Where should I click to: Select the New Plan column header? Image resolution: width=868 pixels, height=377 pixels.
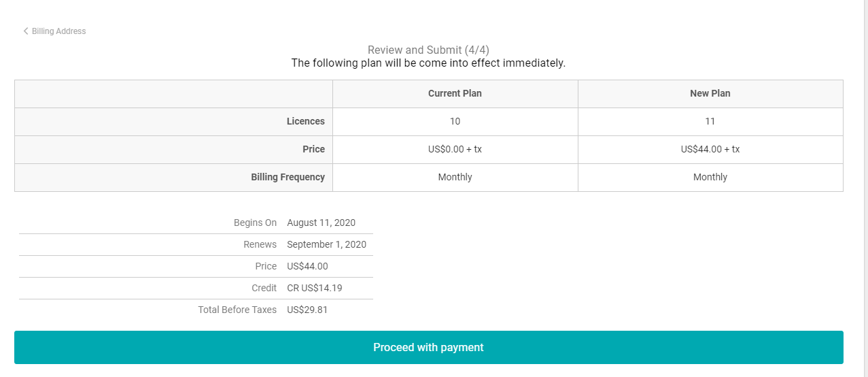tap(710, 94)
